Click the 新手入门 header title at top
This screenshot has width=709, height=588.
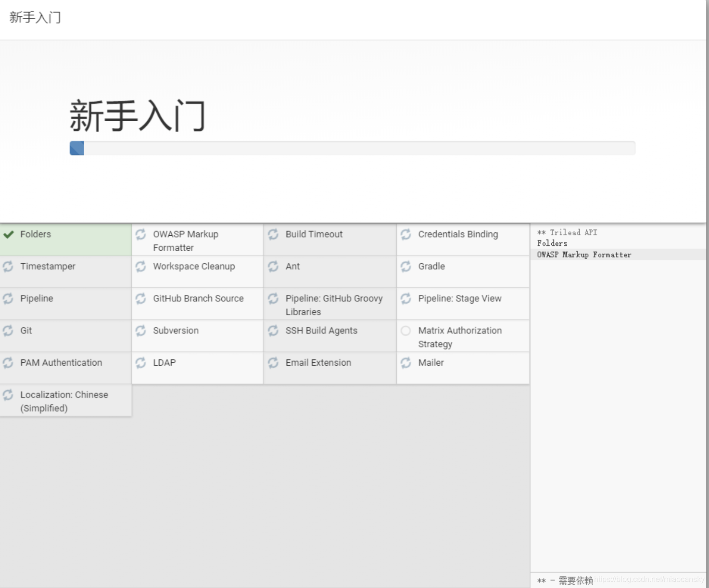(x=35, y=17)
